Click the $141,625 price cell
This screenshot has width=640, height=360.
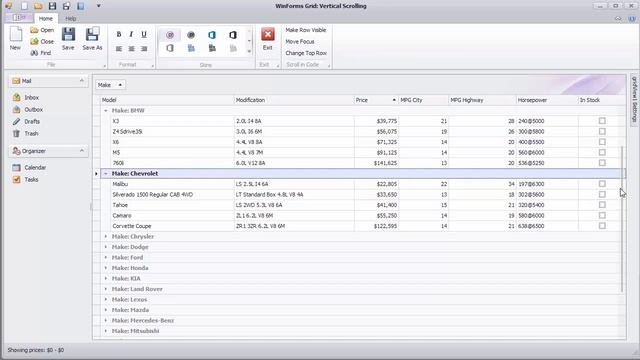[x=376, y=163]
